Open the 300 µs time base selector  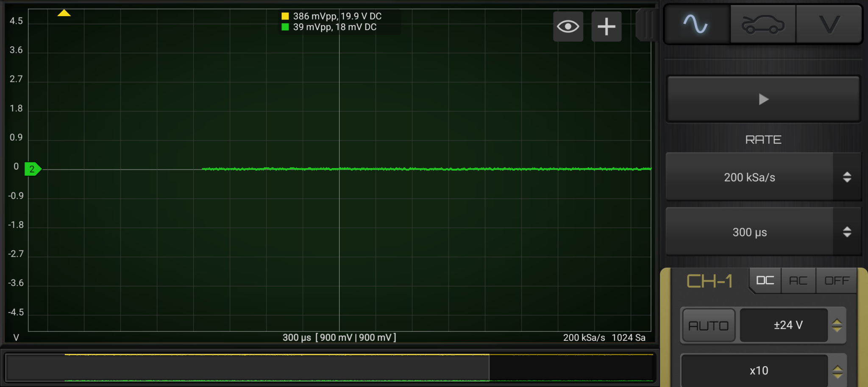click(749, 232)
